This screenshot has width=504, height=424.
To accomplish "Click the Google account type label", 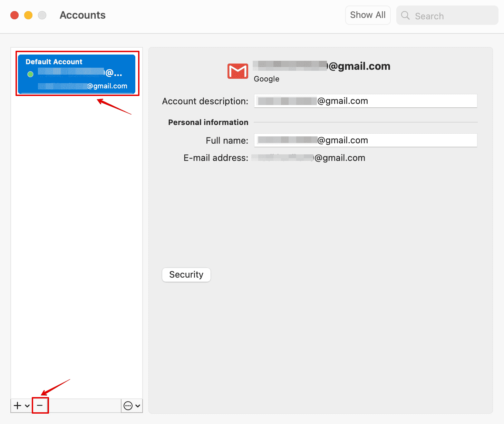I will pos(266,79).
